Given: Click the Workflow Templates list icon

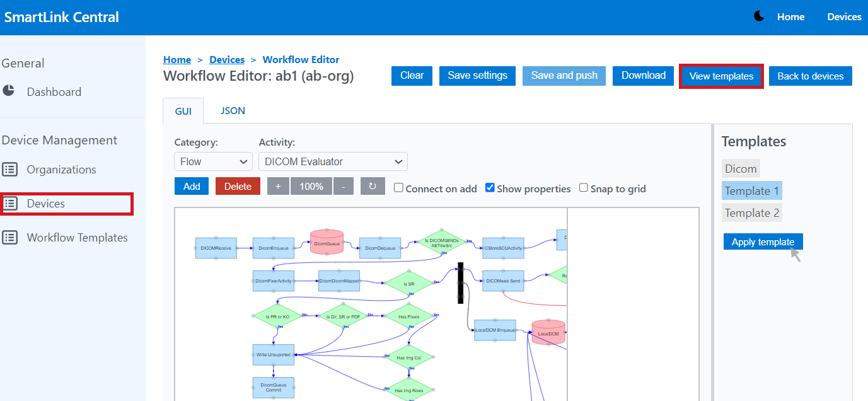Looking at the screenshot, I should pos(9,238).
